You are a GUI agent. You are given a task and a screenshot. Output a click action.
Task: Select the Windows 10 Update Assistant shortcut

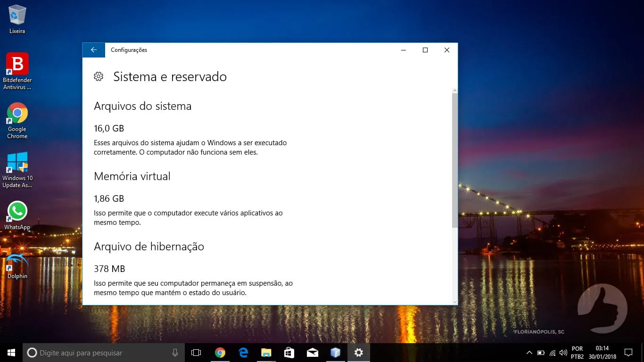tap(17, 170)
